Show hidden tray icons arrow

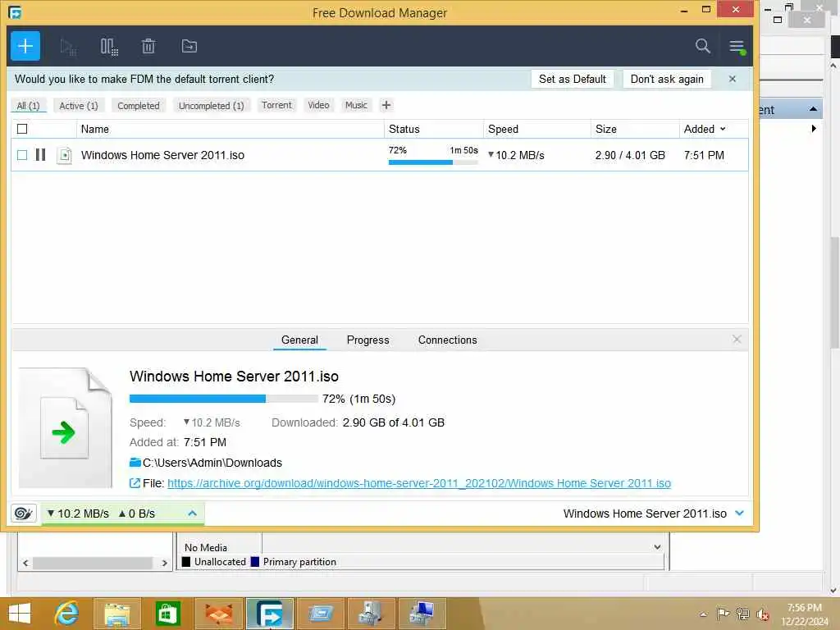(703, 614)
